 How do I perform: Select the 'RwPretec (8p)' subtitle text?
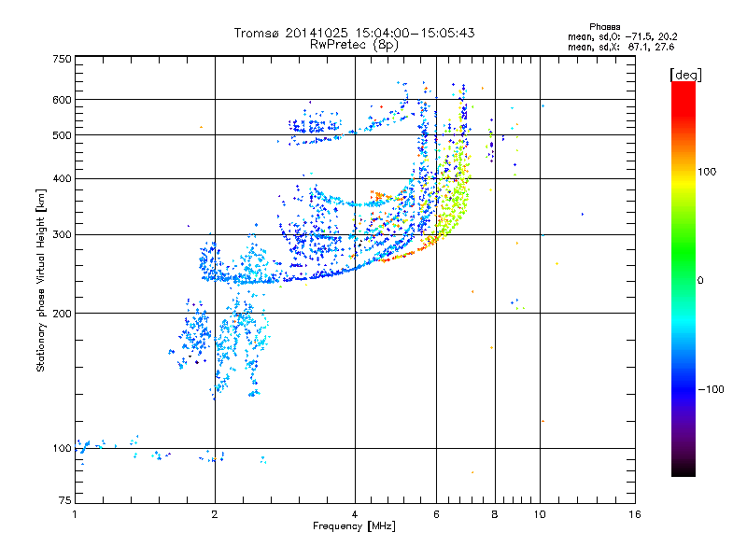point(354,45)
